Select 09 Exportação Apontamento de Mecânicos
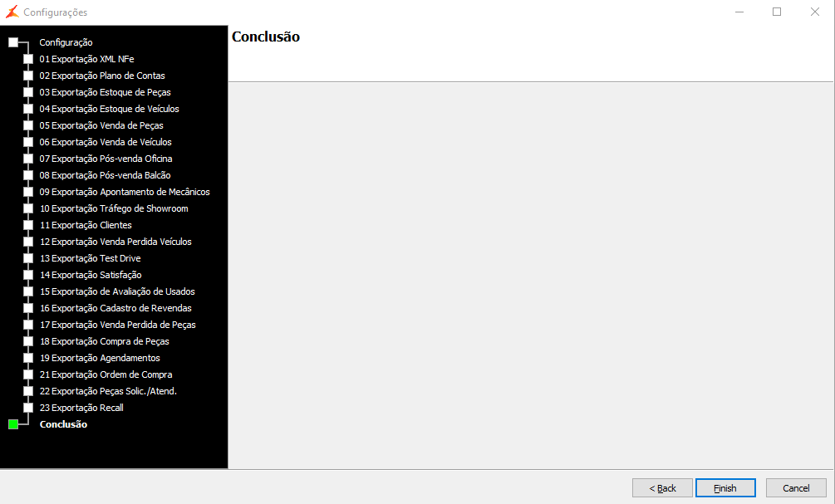This screenshot has width=835, height=504. [125, 192]
